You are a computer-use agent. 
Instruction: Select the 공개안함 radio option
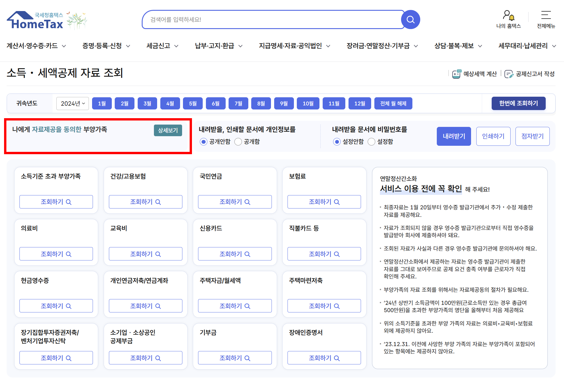(204, 142)
